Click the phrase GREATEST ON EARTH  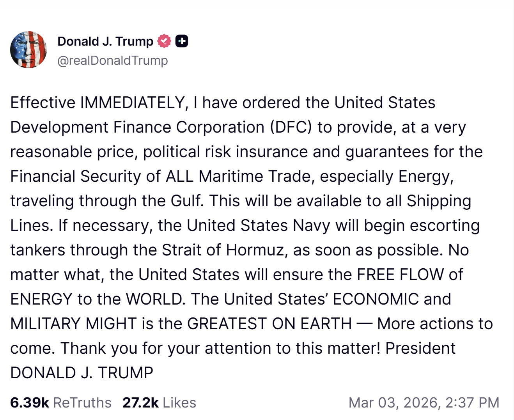[269, 324]
